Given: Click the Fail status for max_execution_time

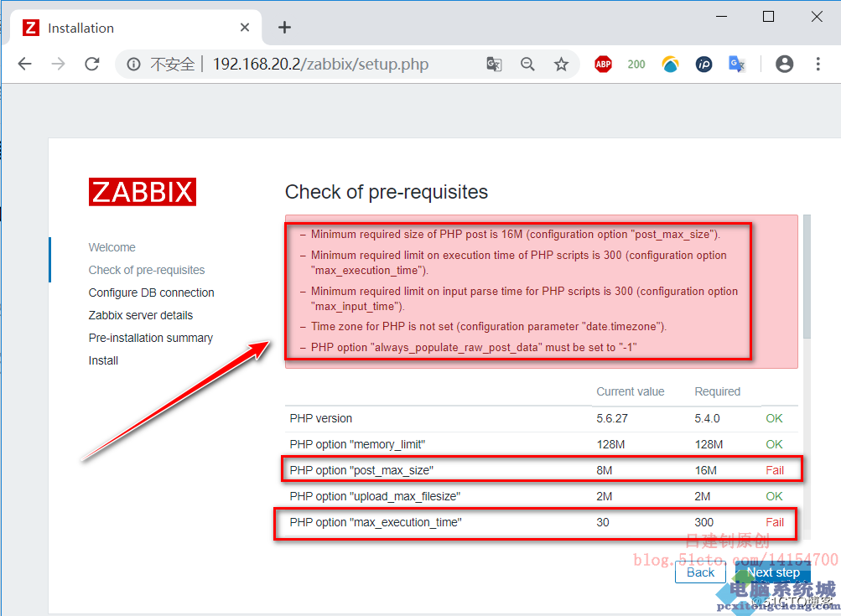Looking at the screenshot, I should [775, 522].
